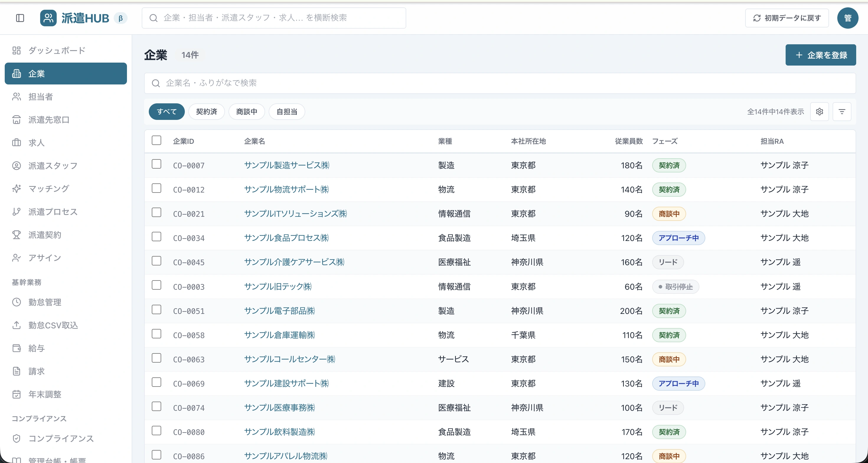Check the row CO-0003 checkbox

(156, 286)
